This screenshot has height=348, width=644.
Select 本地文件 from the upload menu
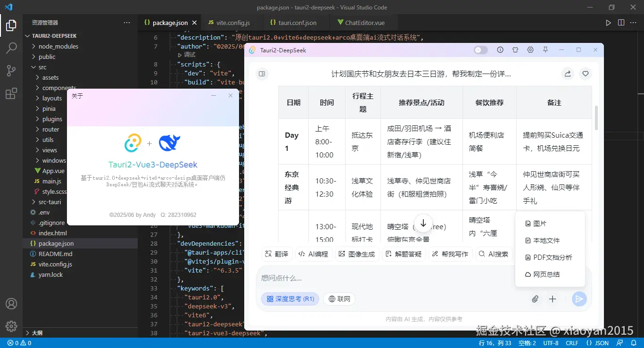(x=550, y=240)
